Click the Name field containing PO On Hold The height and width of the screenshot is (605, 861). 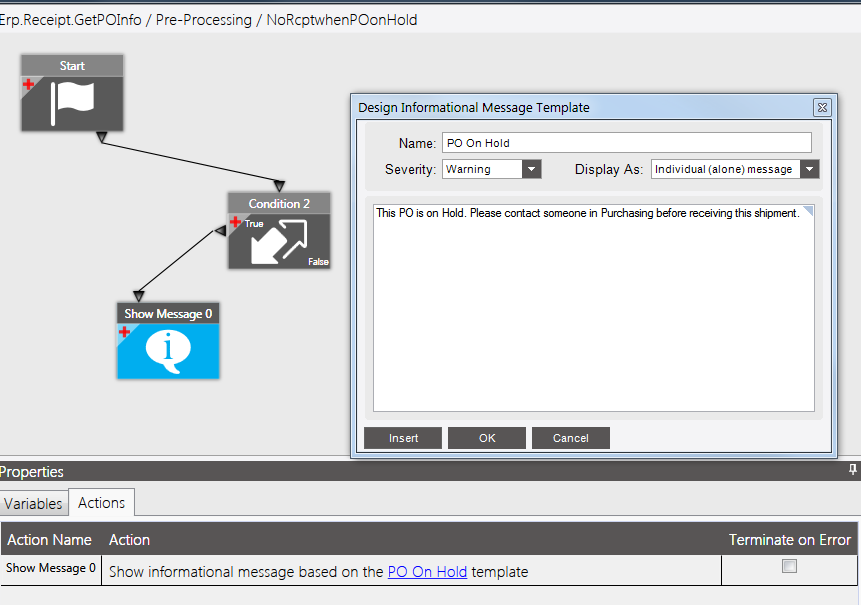627,143
